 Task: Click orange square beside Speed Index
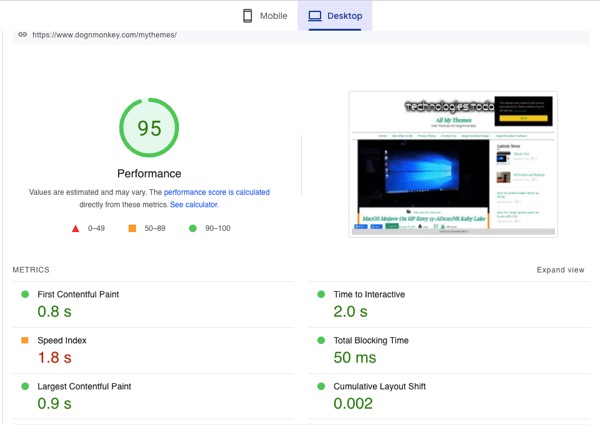25,340
